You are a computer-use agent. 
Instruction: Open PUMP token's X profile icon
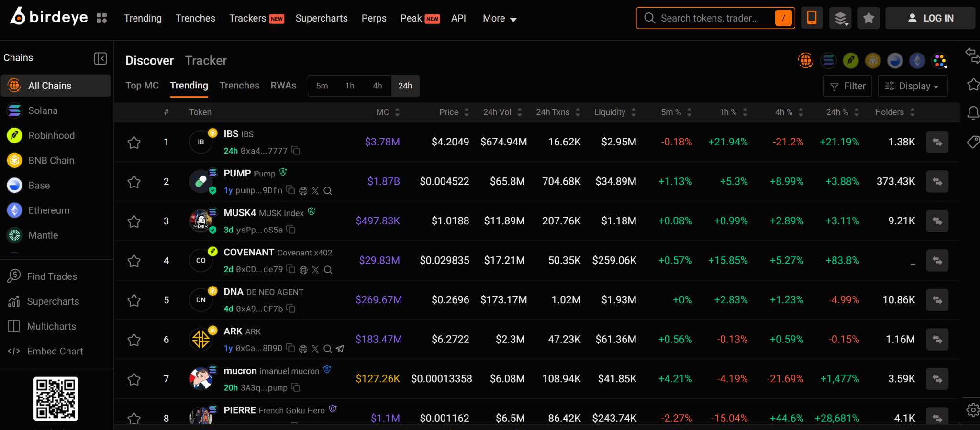click(315, 191)
